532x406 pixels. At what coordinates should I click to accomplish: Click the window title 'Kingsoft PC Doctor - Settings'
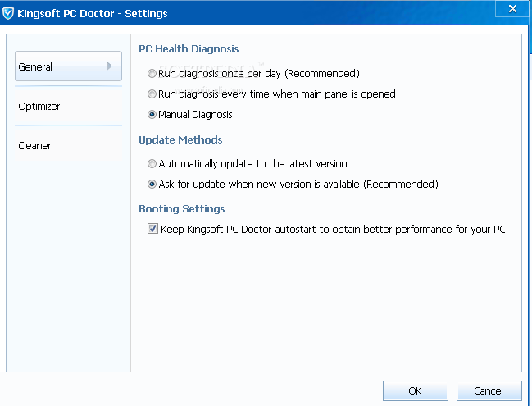pyautogui.click(x=93, y=14)
